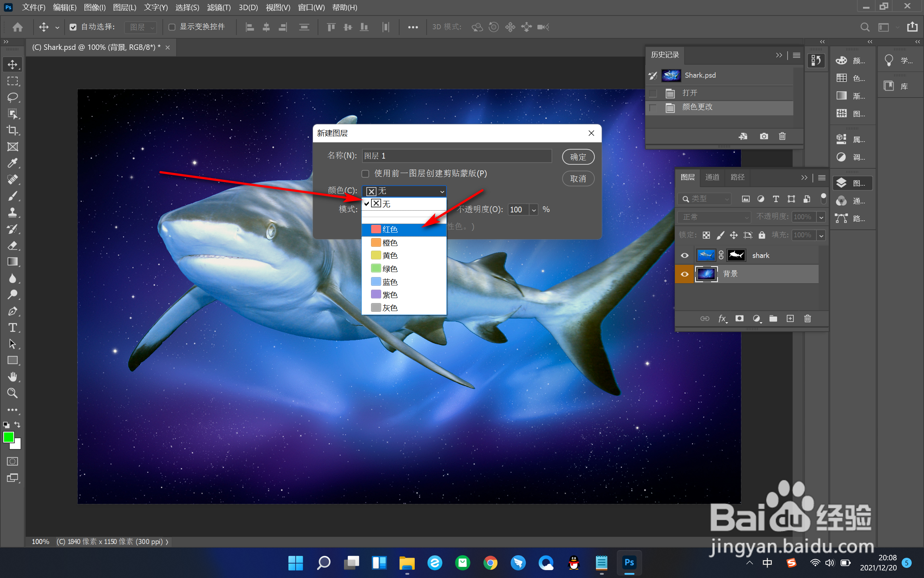Hide the shark layer visibility
The width and height of the screenshot is (924, 578).
(x=685, y=255)
